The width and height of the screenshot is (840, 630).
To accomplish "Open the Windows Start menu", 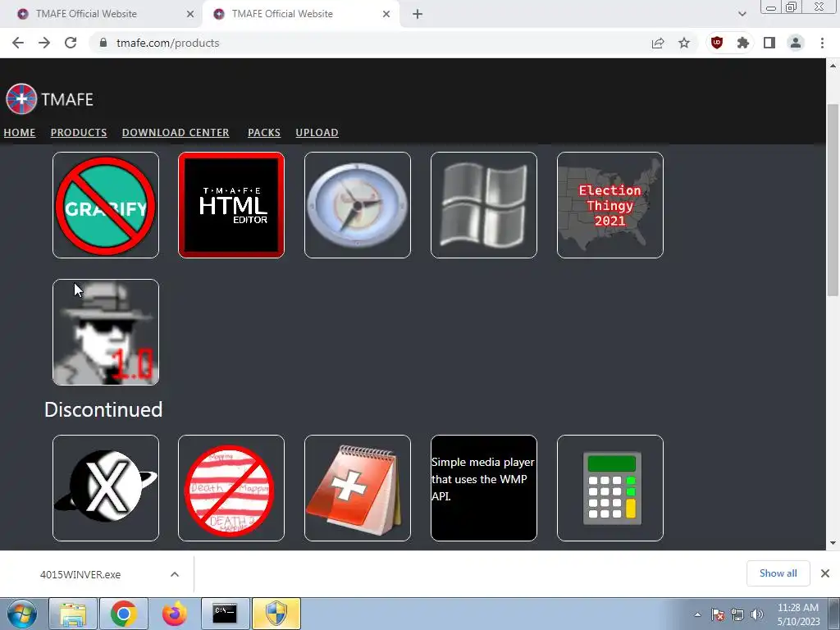I will (22, 614).
